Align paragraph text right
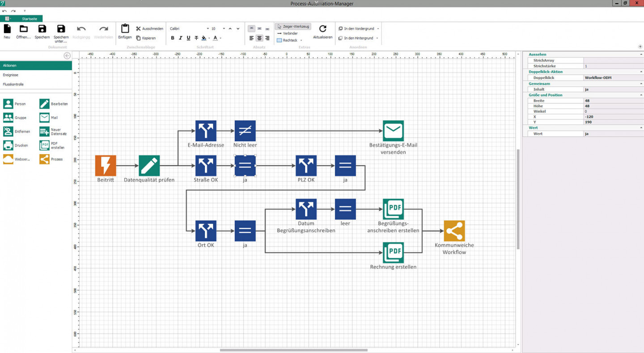The image size is (644, 353). click(x=267, y=38)
